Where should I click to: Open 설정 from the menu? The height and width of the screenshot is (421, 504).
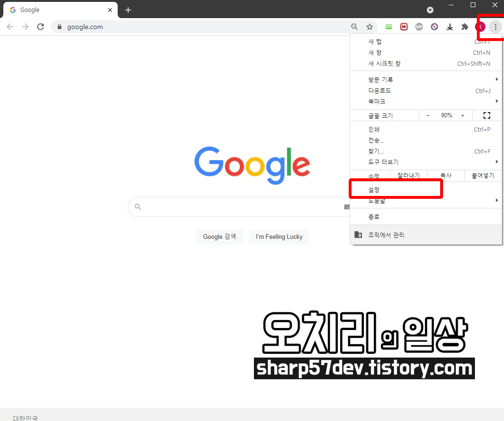(426, 190)
